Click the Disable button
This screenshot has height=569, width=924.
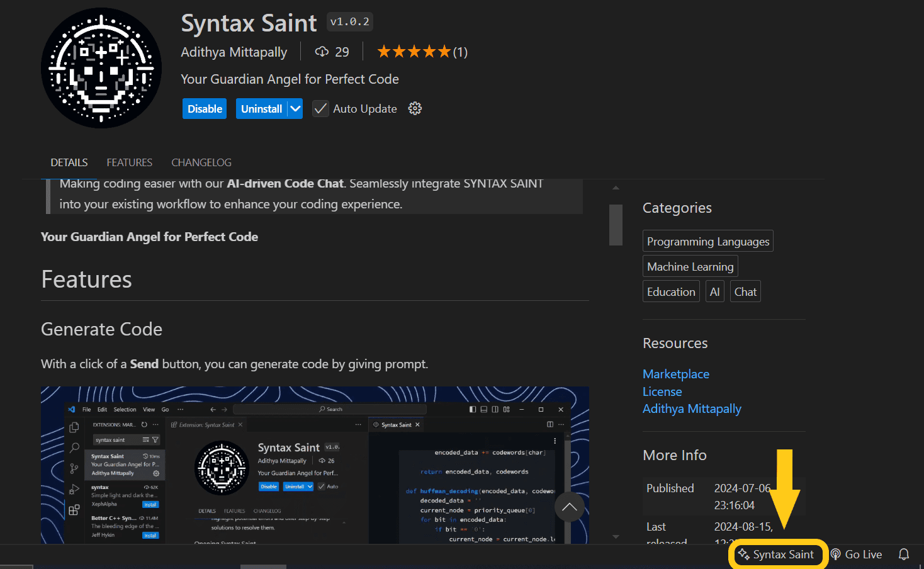pos(205,109)
